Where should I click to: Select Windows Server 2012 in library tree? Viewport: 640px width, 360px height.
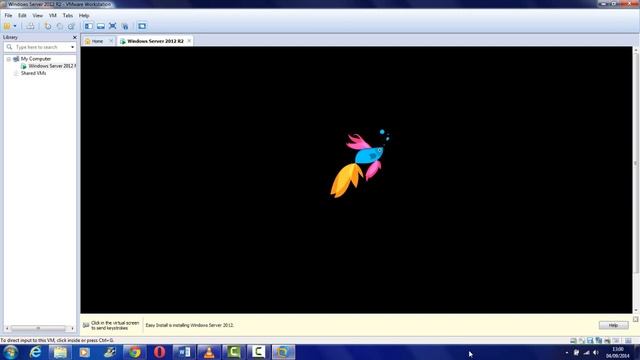tap(52, 66)
